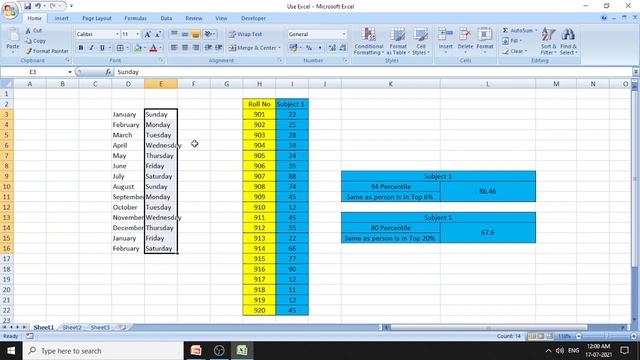Click the Review ribbon tab

click(194, 18)
